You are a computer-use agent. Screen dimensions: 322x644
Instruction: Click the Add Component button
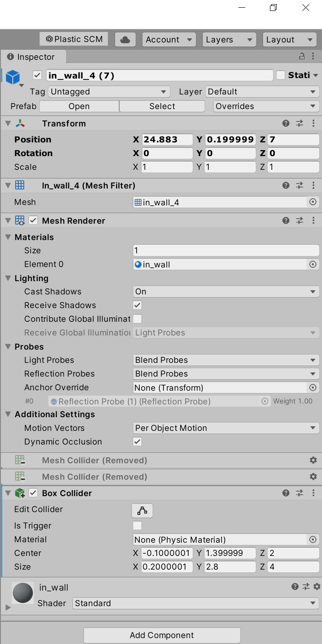[x=162, y=635]
